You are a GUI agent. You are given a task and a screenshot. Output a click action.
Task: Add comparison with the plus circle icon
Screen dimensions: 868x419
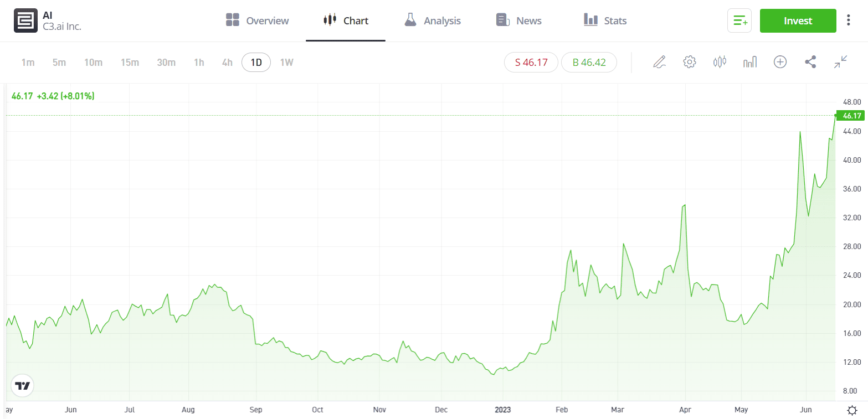780,62
